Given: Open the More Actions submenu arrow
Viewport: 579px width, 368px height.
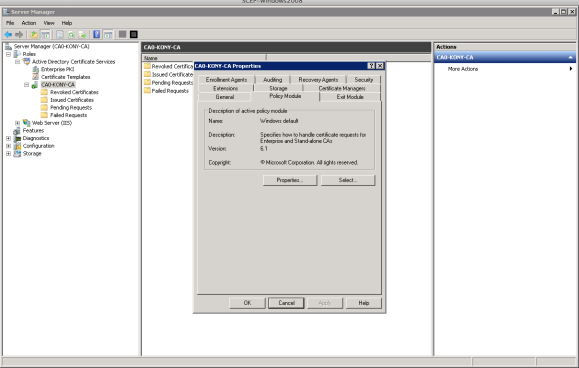Looking at the screenshot, I should coord(571,69).
